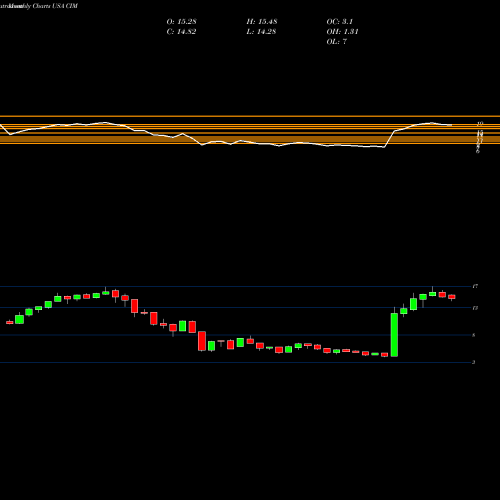The width and height of the screenshot is (500, 500).
Task: Click the 13 price axis label
Action: click(475, 308)
